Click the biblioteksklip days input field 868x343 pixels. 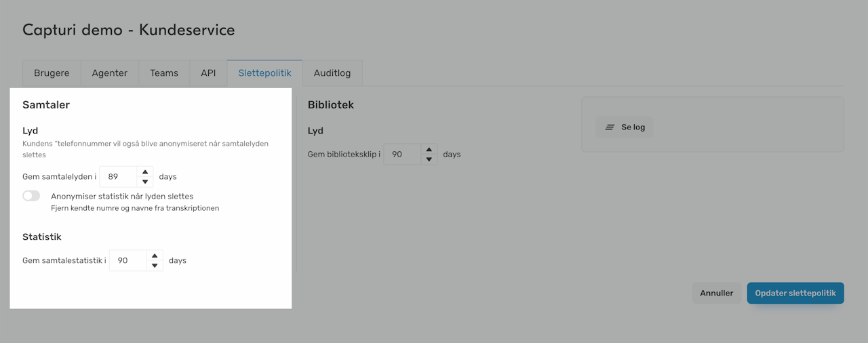point(401,155)
